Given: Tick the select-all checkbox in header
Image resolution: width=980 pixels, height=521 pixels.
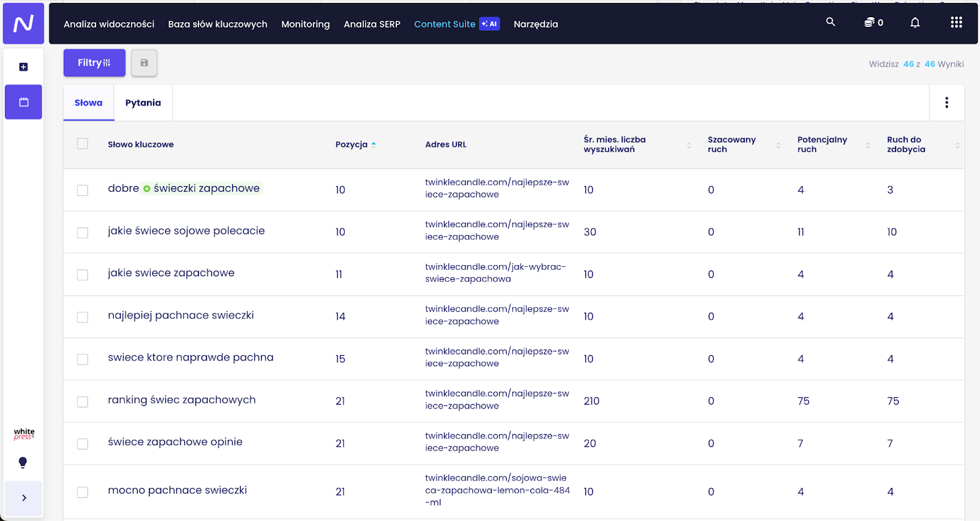Looking at the screenshot, I should click(83, 144).
